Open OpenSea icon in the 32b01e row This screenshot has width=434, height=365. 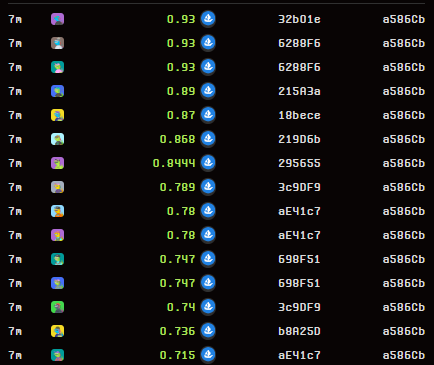208,19
